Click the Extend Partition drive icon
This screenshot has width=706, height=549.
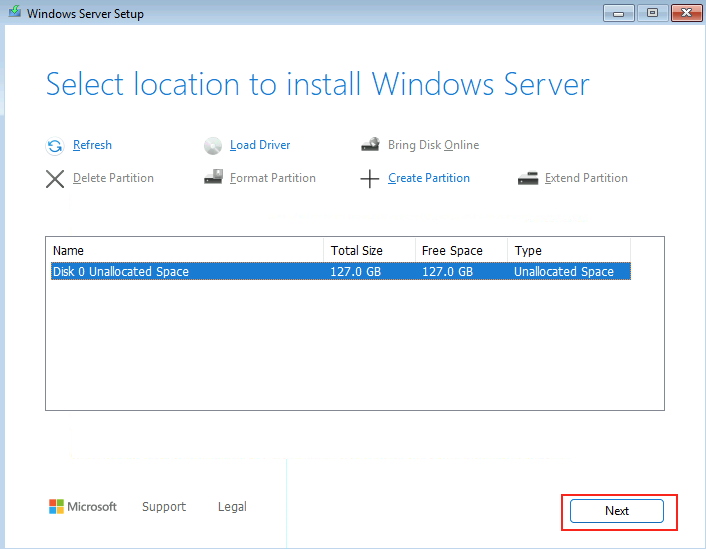tap(528, 178)
